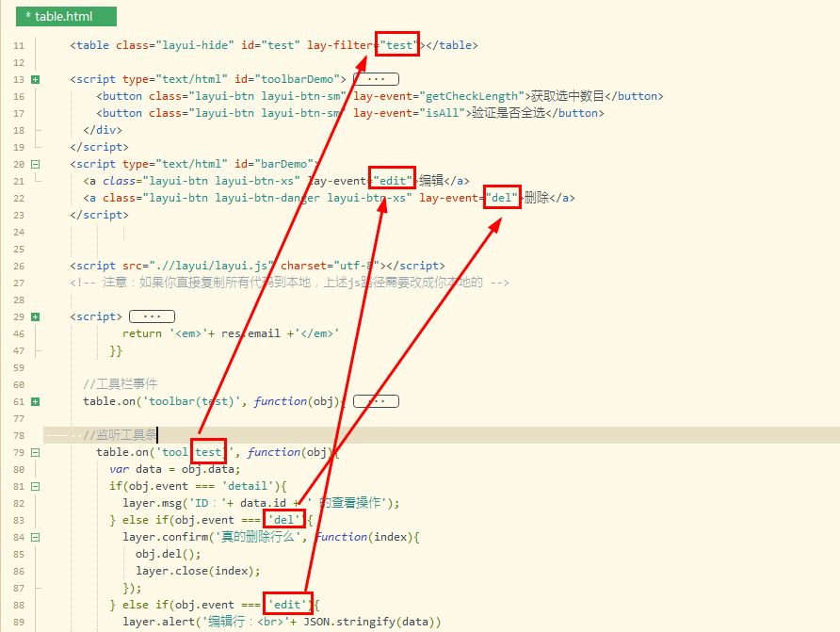Click line number 89 in the gutter

(19, 622)
